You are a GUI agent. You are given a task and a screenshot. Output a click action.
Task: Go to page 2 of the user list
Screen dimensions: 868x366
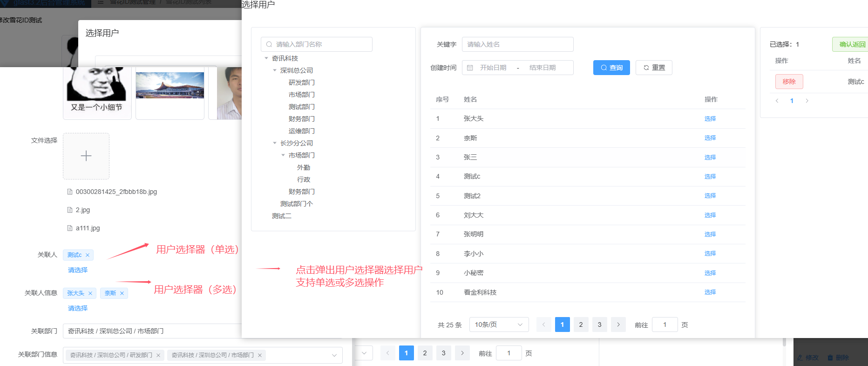pyautogui.click(x=581, y=325)
